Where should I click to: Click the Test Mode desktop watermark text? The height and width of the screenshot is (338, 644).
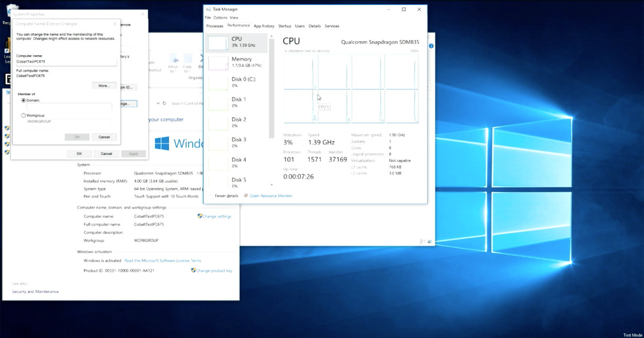click(x=632, y=335)
